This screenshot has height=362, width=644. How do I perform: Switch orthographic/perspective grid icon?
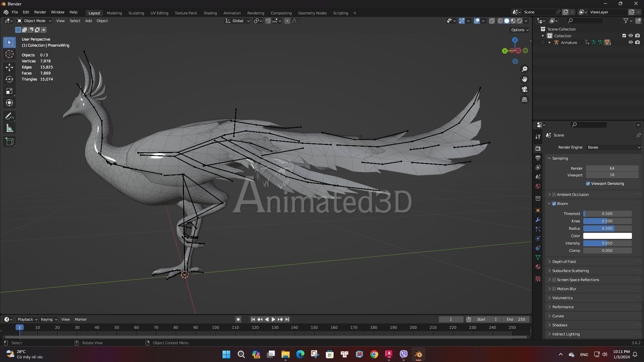click(525, 100)
